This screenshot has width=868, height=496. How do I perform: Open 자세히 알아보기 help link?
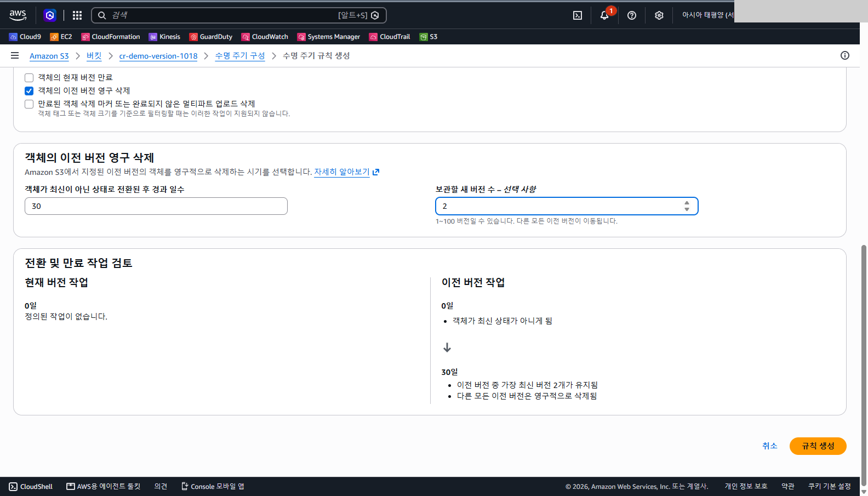346,172
